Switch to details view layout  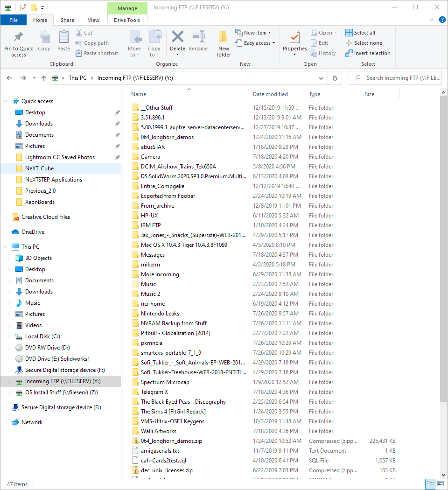coord(430,484)
